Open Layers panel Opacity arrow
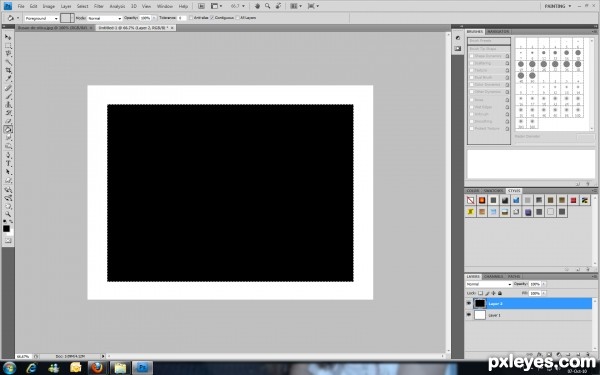Image resolution: width=600 pixels, height=375 pixels. click(x=544, y=284)
